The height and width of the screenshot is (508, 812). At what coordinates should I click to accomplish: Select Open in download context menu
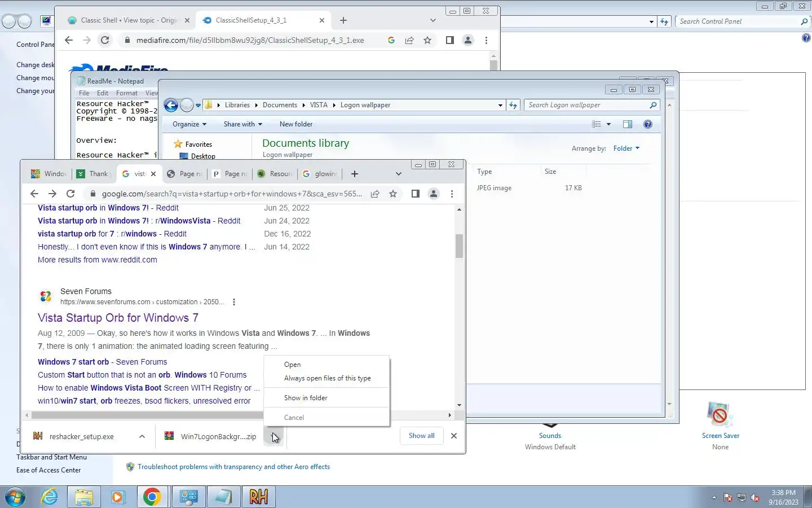(x=327, y=365)
